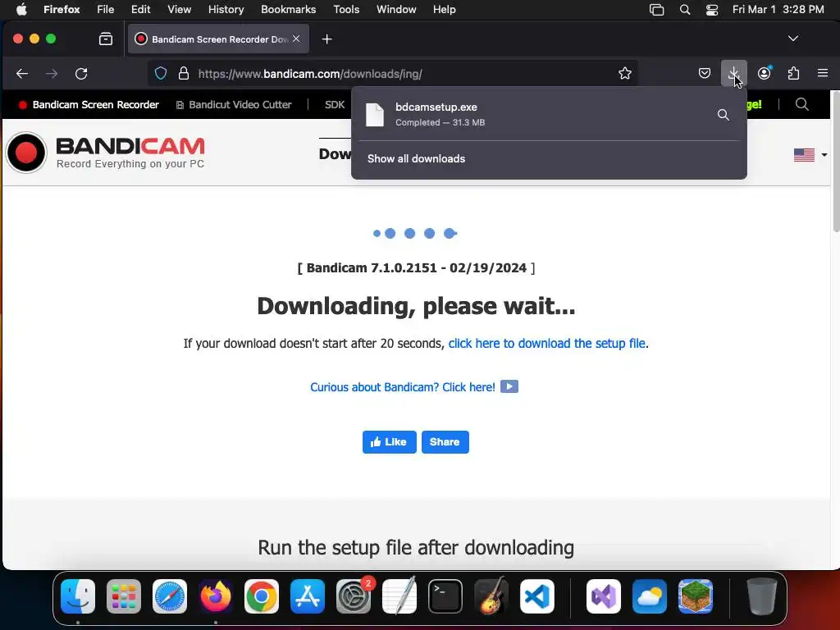Click Show all downloads
The image size is (840, 630).
tap(416, 158)
